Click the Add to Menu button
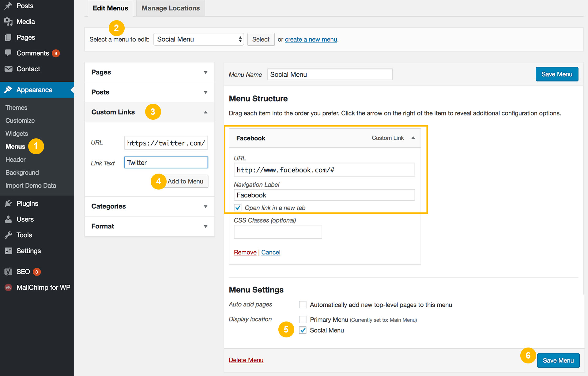 pyautogui.click(x=185, y=181)
